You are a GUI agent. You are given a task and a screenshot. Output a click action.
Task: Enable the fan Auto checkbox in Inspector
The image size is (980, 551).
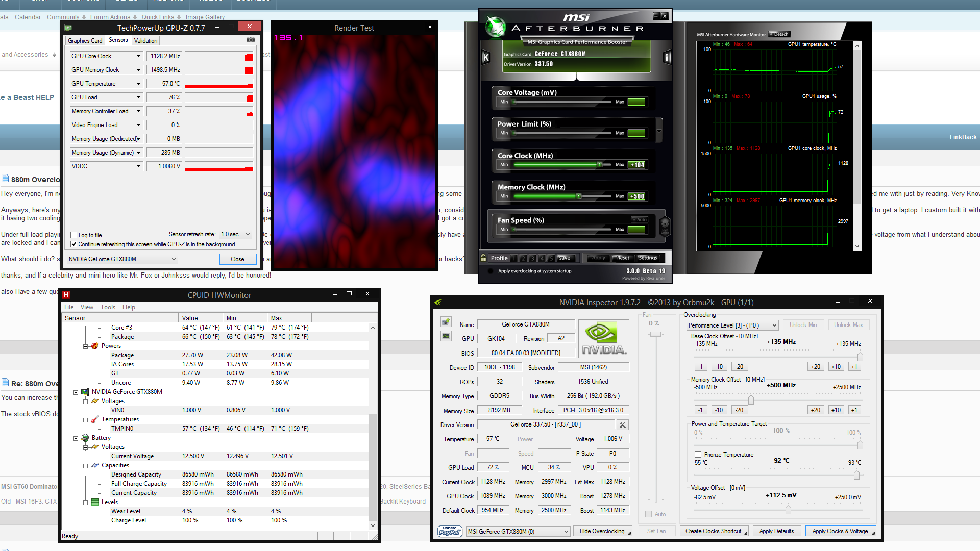[x=648, y=514]
